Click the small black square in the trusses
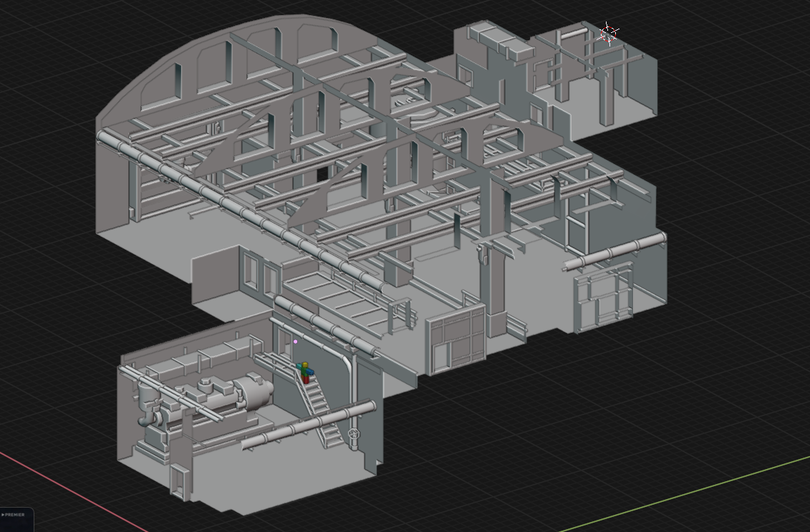This screenshot has width=810, height=532. [x=323, y=173]
